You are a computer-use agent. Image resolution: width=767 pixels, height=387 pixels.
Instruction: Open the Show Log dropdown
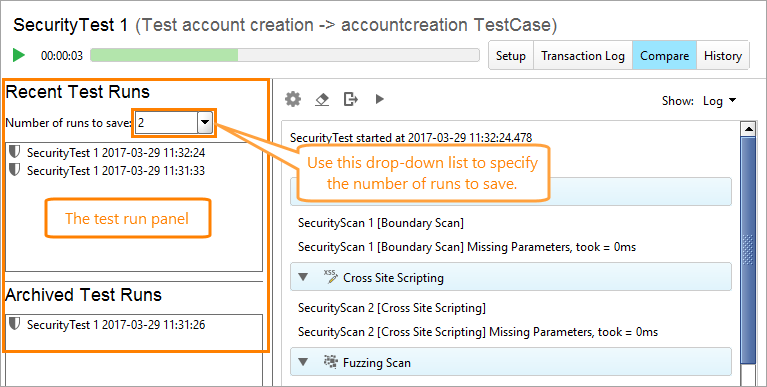[x=719, y=101]
